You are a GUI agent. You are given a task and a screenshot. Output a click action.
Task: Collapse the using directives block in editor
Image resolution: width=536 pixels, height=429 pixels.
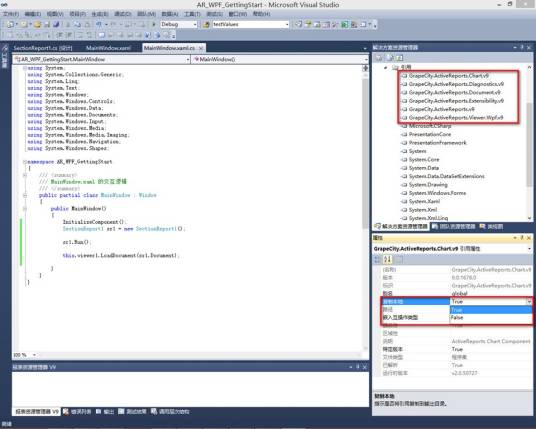point(25,68)
